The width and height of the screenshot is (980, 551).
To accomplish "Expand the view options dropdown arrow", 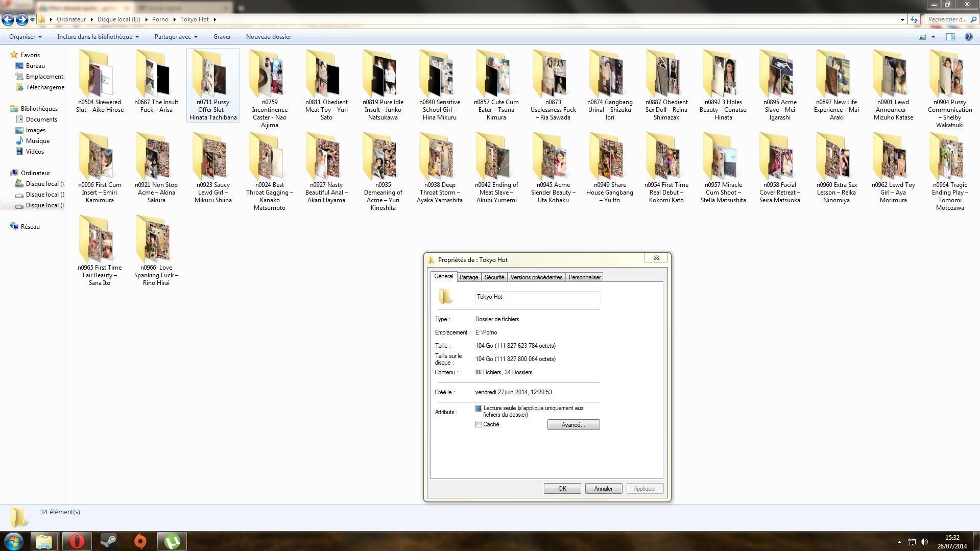I will (933, 37).
